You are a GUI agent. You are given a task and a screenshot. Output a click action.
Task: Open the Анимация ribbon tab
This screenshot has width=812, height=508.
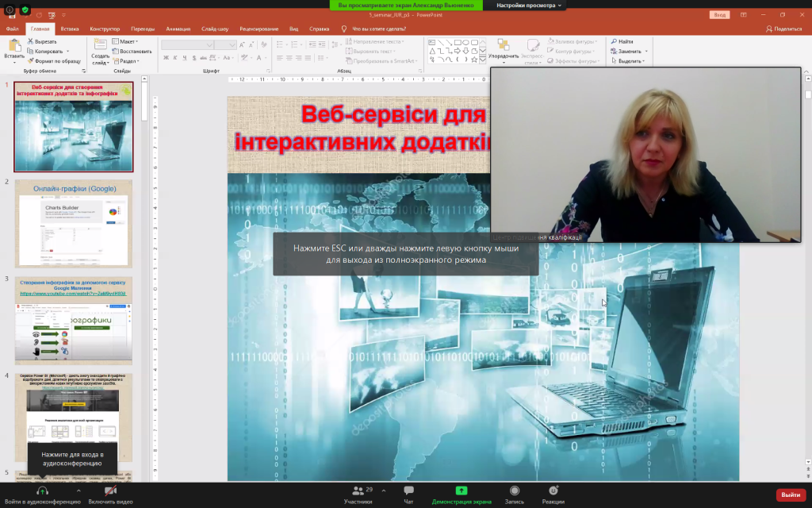pos(178,29)
